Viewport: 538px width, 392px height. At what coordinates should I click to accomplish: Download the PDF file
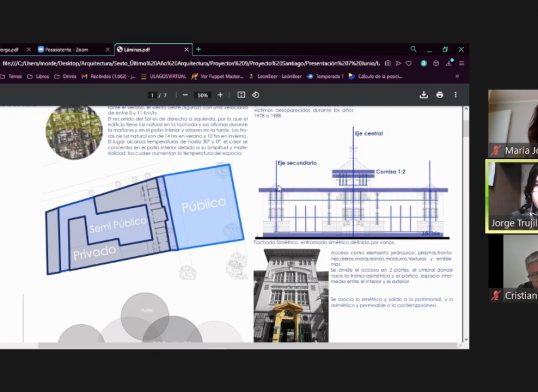click(424, 95)
